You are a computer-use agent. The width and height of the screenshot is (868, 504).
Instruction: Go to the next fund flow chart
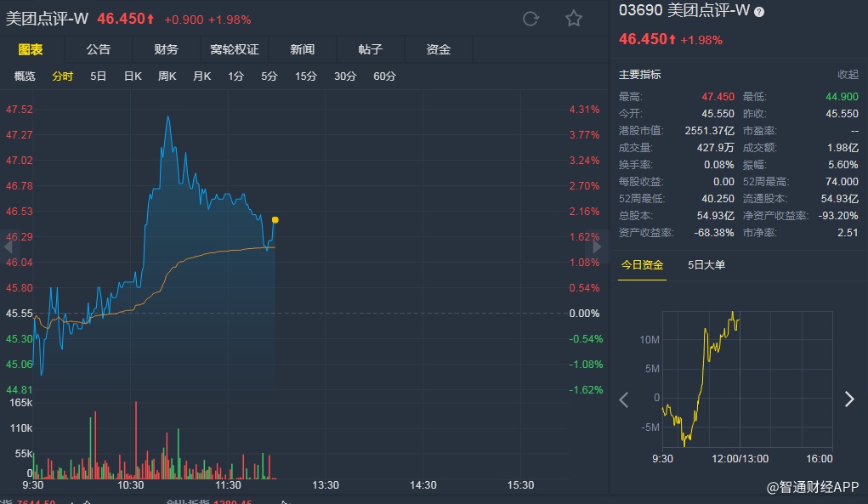(x=848, y=399)
